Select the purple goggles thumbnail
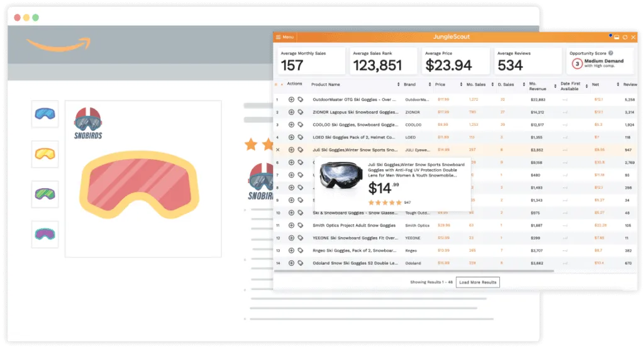The height and width of the screenshot is (348, 644). (45, 233)
